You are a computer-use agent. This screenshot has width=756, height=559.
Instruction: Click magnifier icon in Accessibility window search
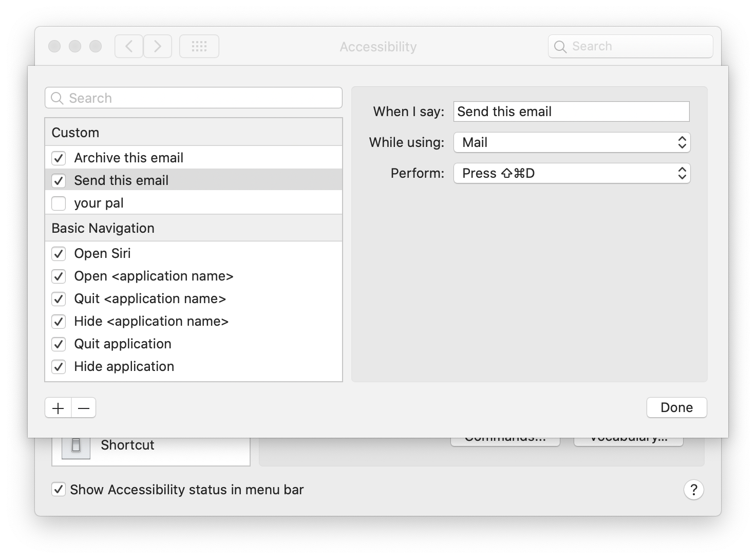click(560, 47)
